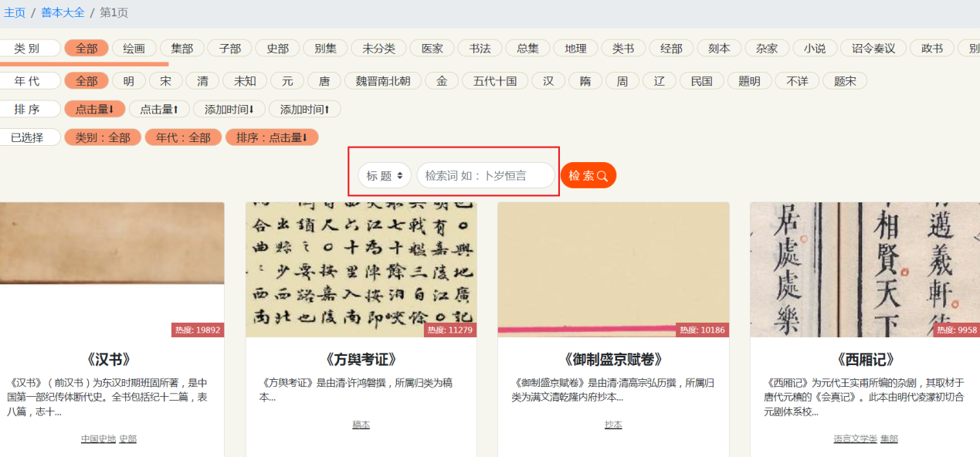Filter era by 不详
This screenshot has height=457, width=980.
click(798, 80)
